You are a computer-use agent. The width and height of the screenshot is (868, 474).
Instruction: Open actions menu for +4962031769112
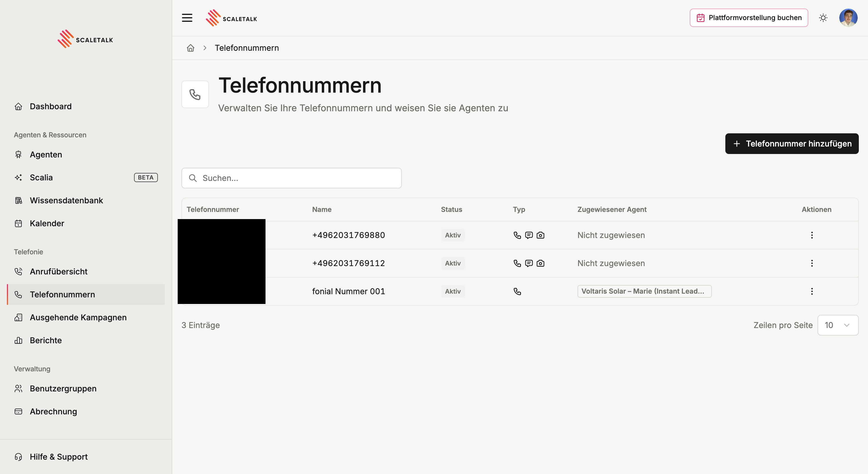tap(812, 263)
